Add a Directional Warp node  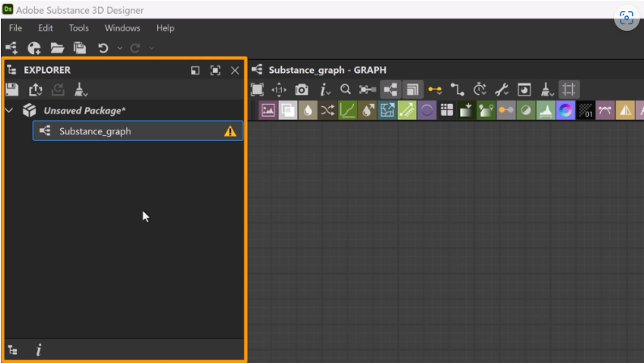[x=387, y=110]
